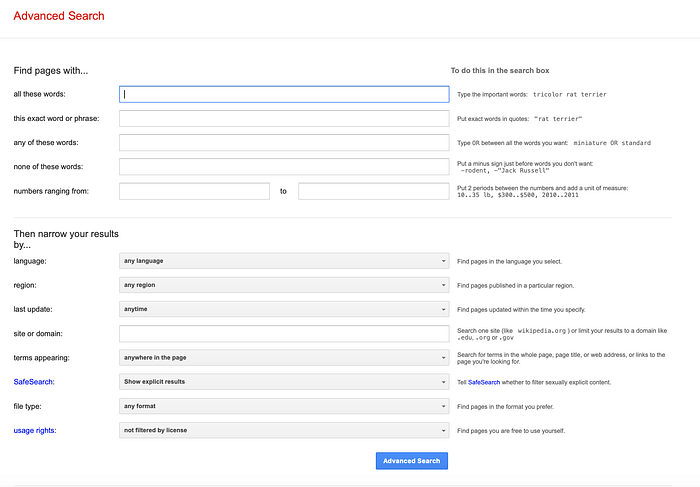Click the 'terms appearing:' label
The image size is (700, 487).
(42, 358)
